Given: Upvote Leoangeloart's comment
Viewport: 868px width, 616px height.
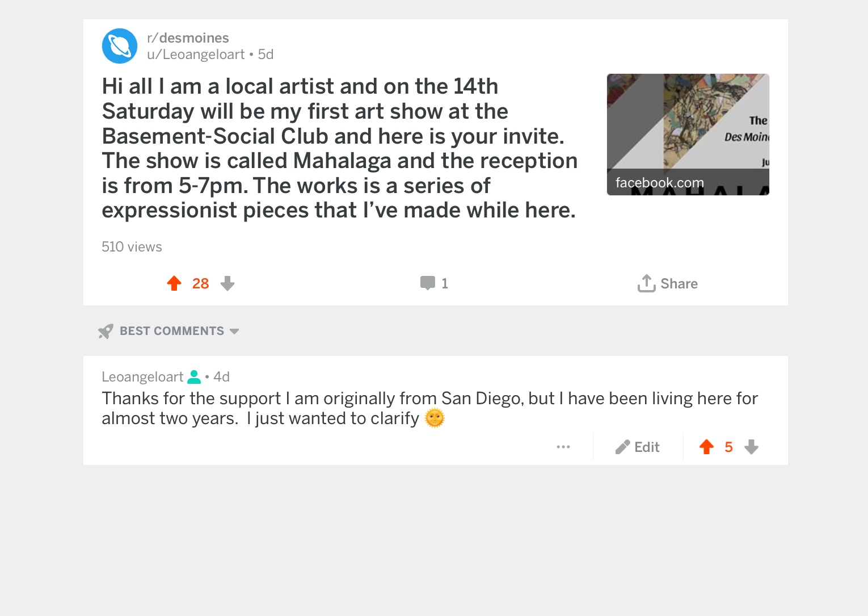Looking at the screenshot, I should pos(706,447).
